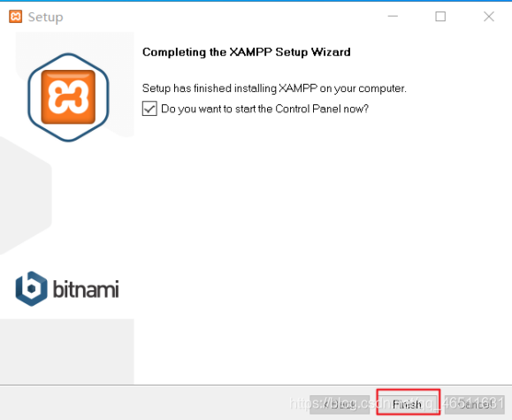Viewport: 512px width, 420px height.
Task: Click the Finish button
Action: (407, 404)
